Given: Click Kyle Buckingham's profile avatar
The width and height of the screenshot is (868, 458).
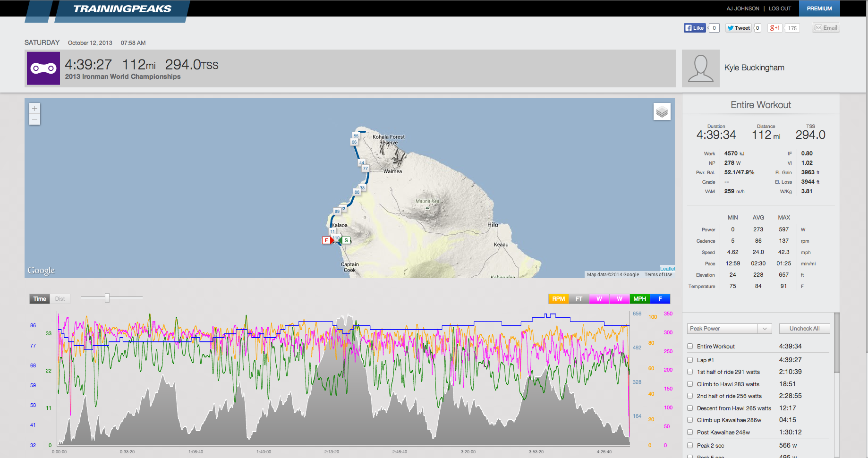Looking at the screenshot, I should [x=701, y=68].
